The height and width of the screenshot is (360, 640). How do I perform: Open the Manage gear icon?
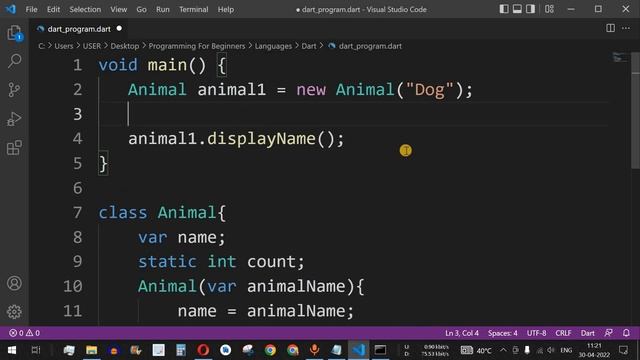(14, 312)
